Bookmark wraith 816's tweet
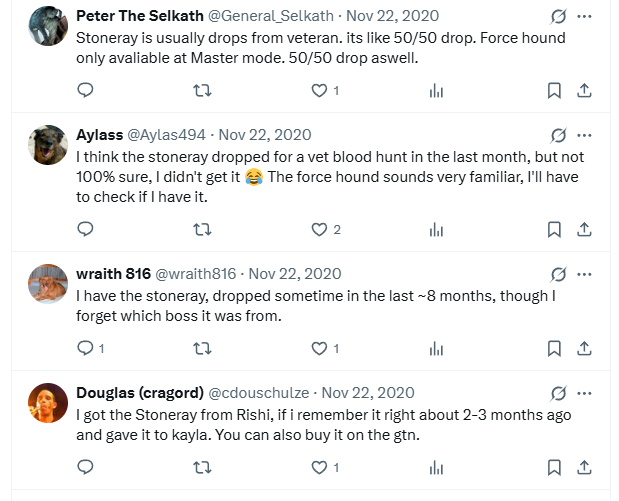 [554, 348]
